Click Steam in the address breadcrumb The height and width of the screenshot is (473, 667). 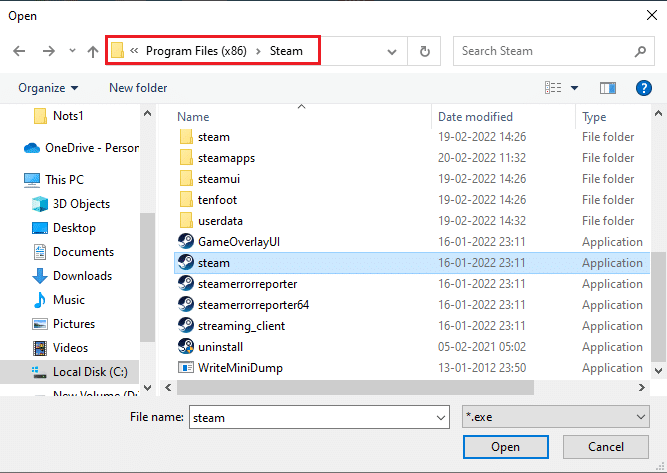286,51
